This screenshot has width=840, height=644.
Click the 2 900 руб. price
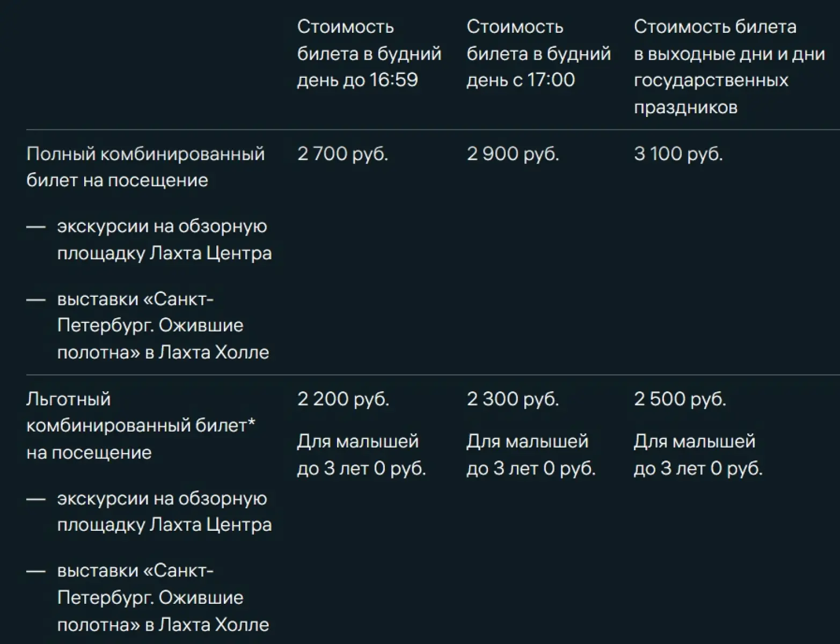point(513,154)
